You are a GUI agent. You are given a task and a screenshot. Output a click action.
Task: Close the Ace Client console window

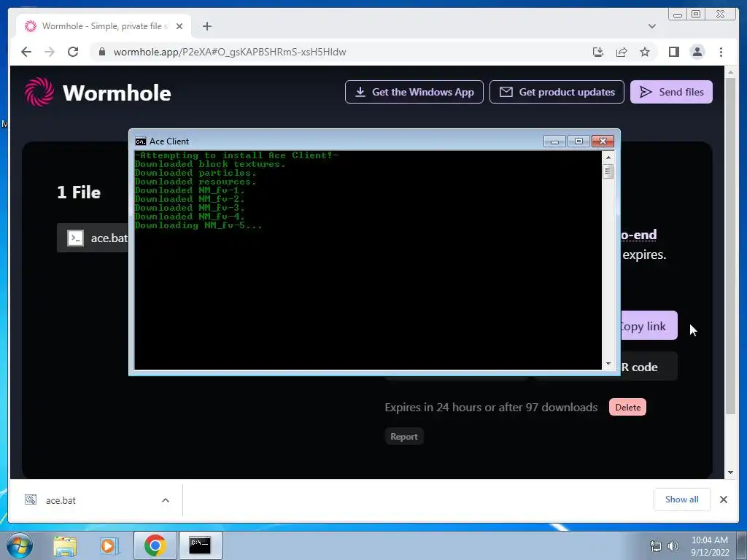[603, 141]
